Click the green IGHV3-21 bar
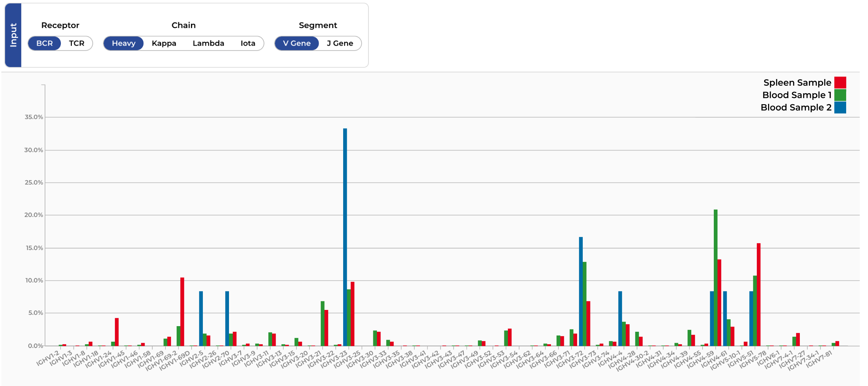Image resolution: width=868 pixels, height=386 pixels. coord(322,323)
